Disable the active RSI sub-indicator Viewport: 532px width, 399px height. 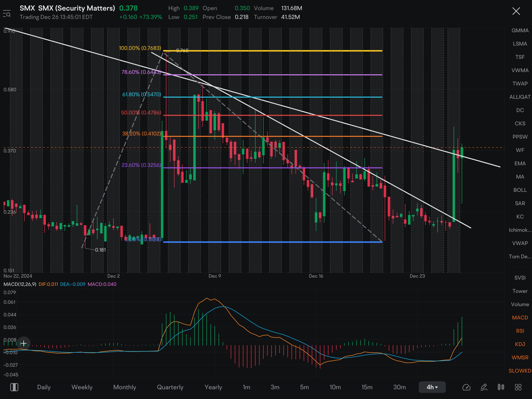click(x=520, y=331)
